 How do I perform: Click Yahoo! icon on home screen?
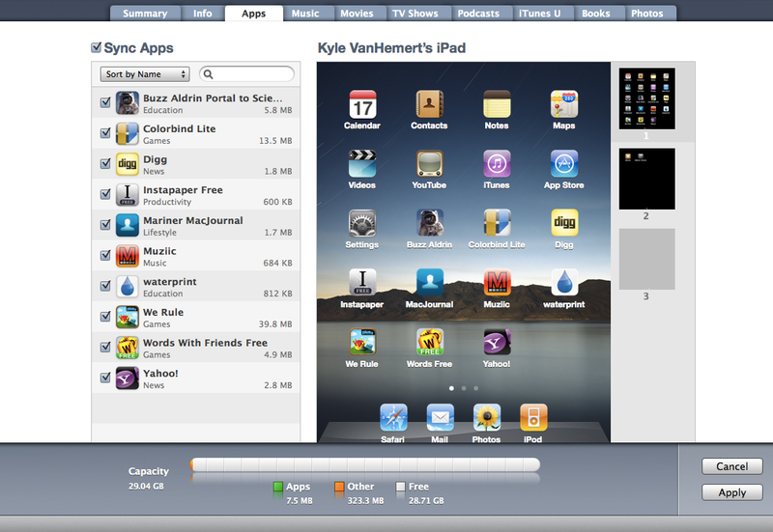[x=497, y=343]
